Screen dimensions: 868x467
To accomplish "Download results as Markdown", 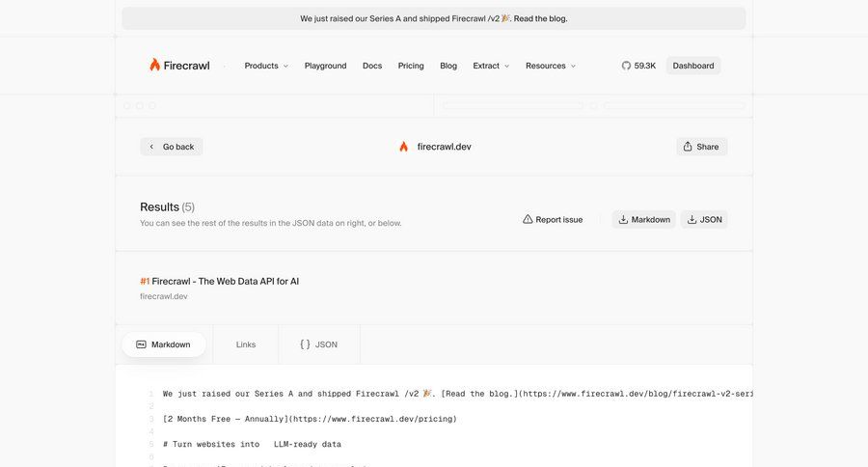I will click(643, 219).
